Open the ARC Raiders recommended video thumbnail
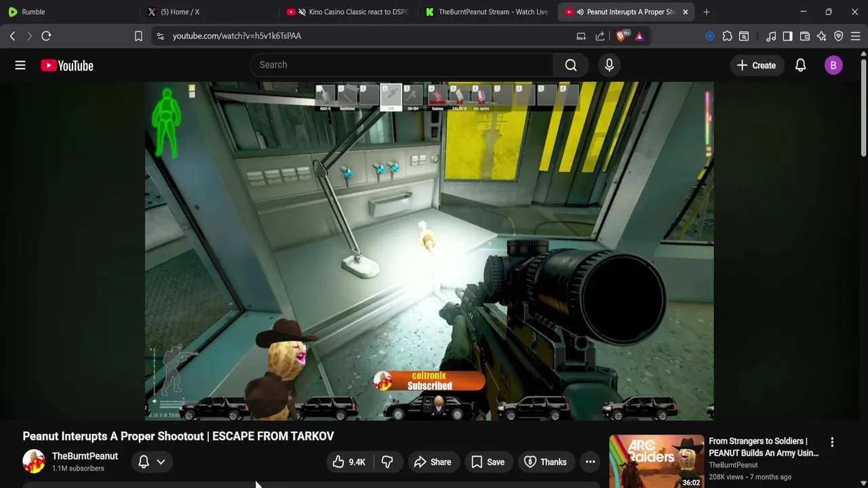The width and height of the screenshot is (868, 488). [x=656, y=461]
